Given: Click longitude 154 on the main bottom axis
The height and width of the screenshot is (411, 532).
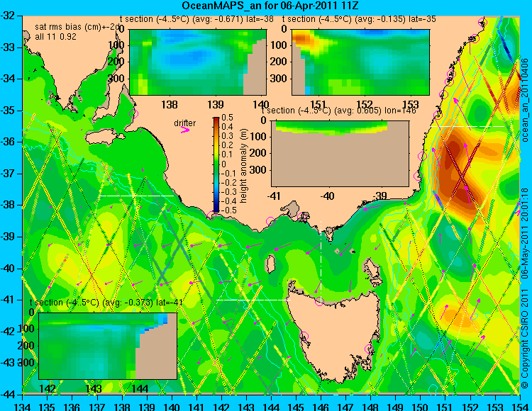Looking at the screenshot, I should 519,406.
